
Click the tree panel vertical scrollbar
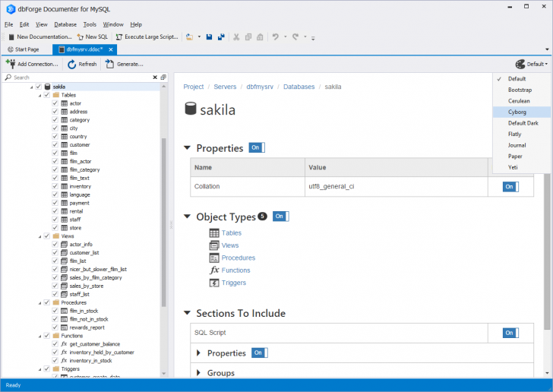(163, 223)
